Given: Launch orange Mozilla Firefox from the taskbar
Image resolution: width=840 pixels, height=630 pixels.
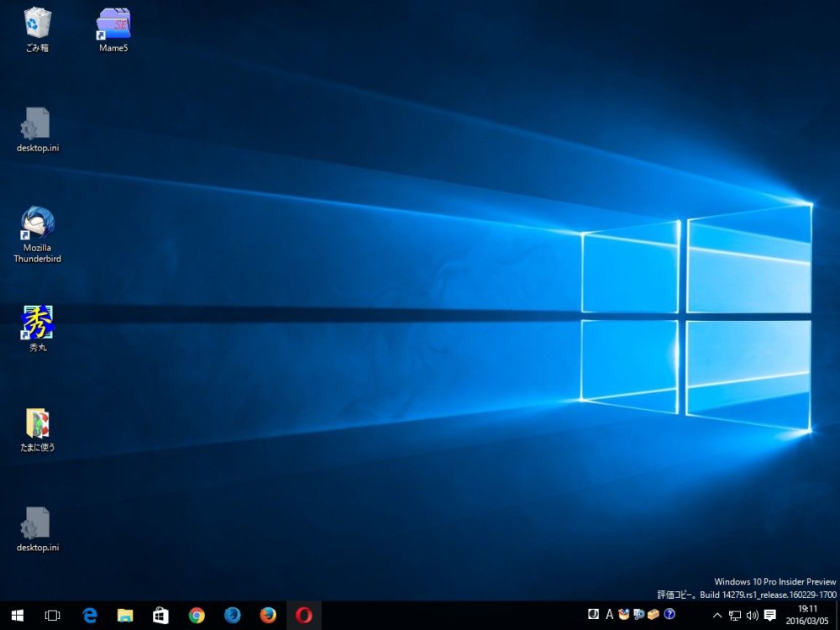Looking at the screenshot, I should tap(268, 616).
